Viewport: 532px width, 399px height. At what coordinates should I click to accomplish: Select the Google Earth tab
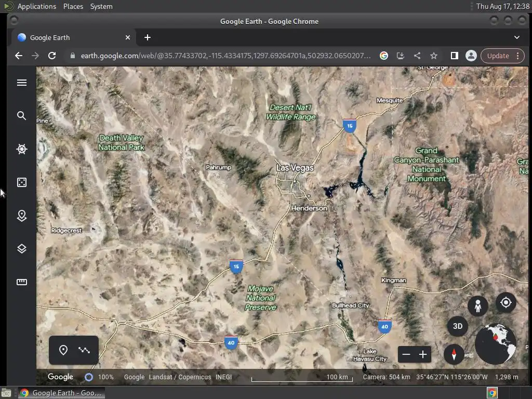click(x=74, y=37)
